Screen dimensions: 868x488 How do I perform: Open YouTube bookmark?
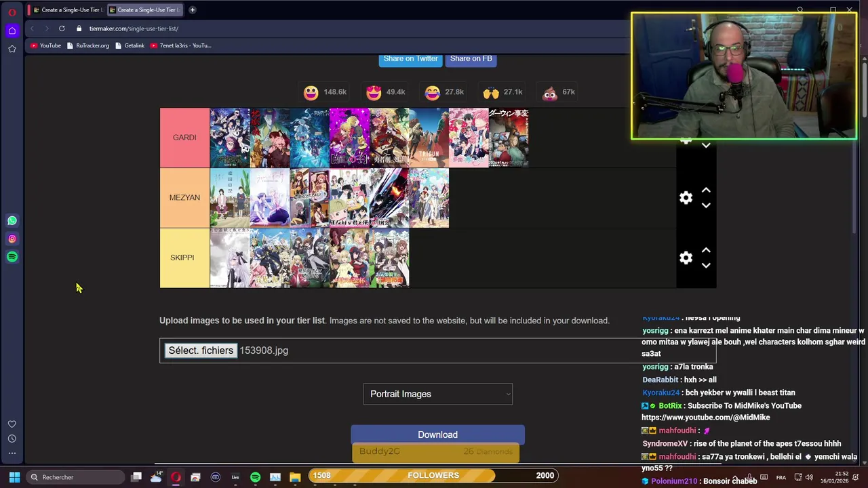(x=45, y=45)
